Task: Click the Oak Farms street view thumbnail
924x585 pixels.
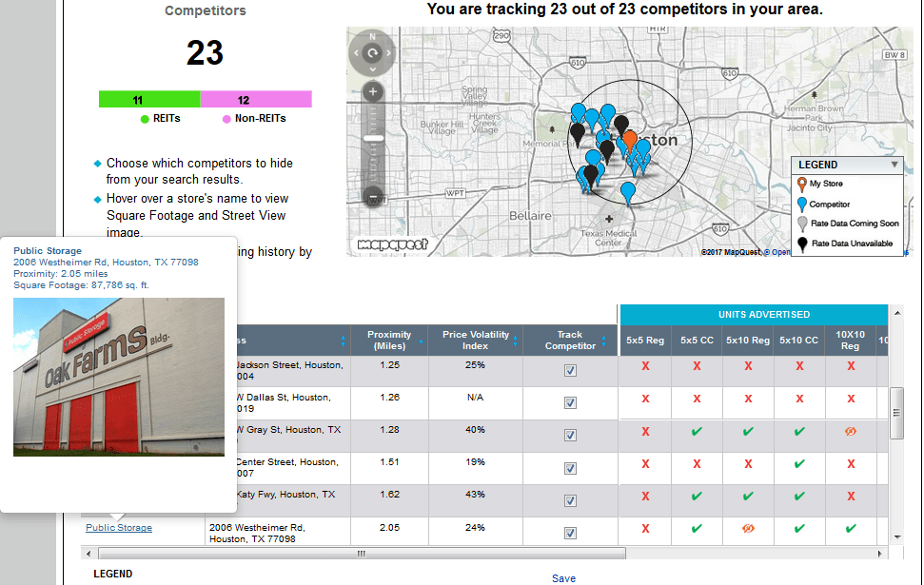Action: pos(119,377)
